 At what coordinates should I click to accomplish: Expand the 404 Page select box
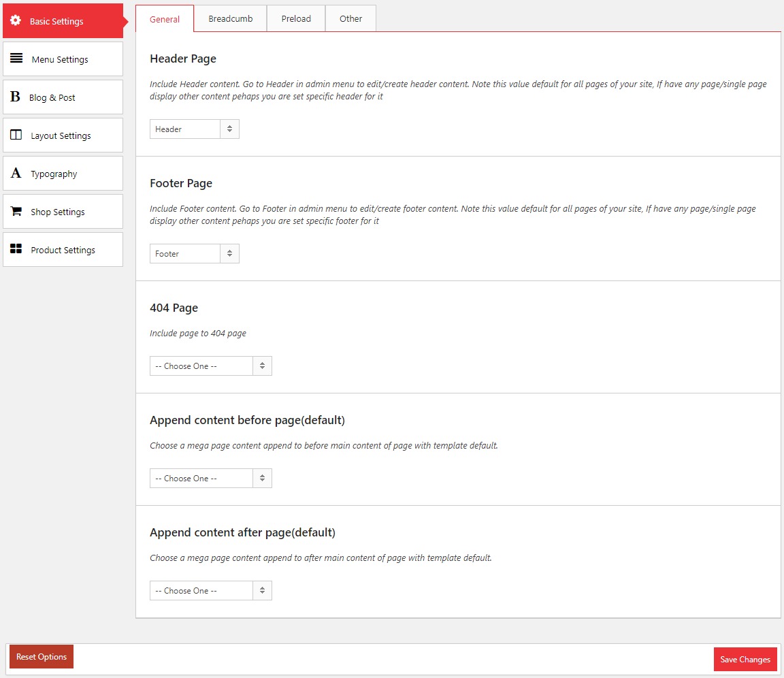pyautogui.click(x=210, y=366)
